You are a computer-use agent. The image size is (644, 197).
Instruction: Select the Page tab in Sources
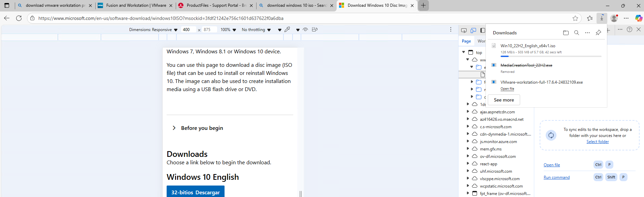pos(466,41)
